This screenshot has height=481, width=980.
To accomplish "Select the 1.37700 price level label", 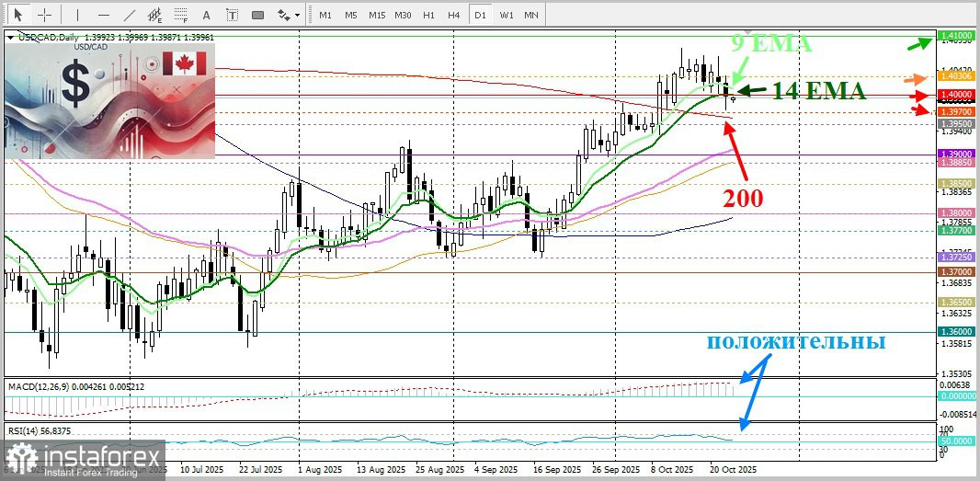I will pos(956,231).
